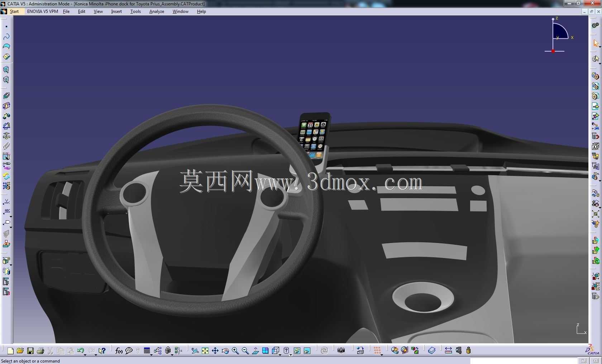
Task: Select the Rotate view tool
Action: 225,351
